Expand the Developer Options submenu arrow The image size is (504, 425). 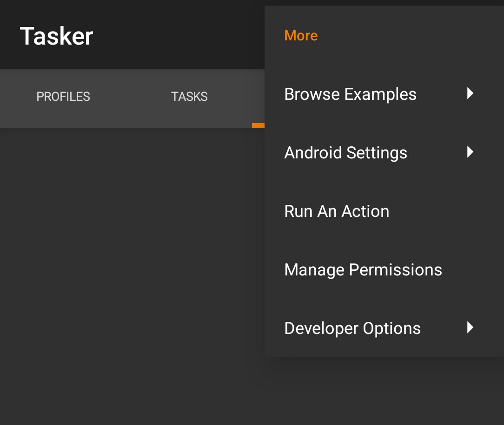[x=470, y=327]
